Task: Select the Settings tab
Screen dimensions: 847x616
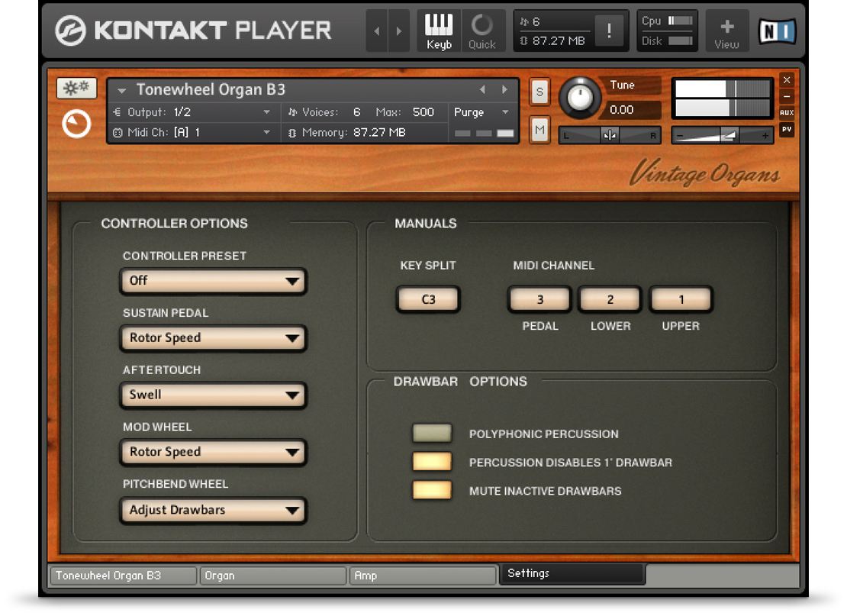Action: click(573, 574)
